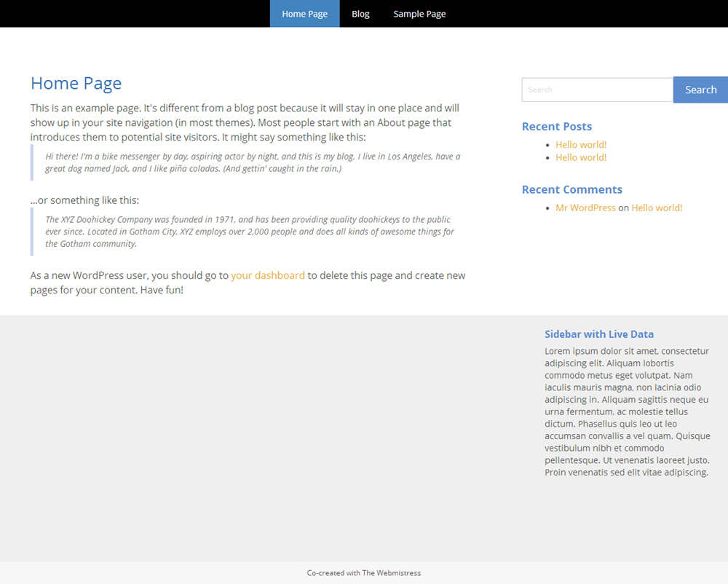The width and height of the screenshot is (728, 584).
Task: Open the Home Page navigation tab
Action: 304,14
